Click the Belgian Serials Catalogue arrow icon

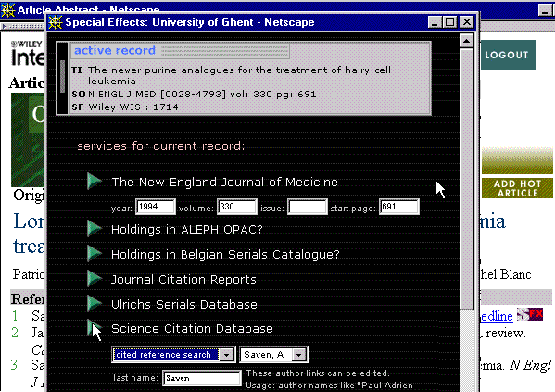[x=95, y=254]
